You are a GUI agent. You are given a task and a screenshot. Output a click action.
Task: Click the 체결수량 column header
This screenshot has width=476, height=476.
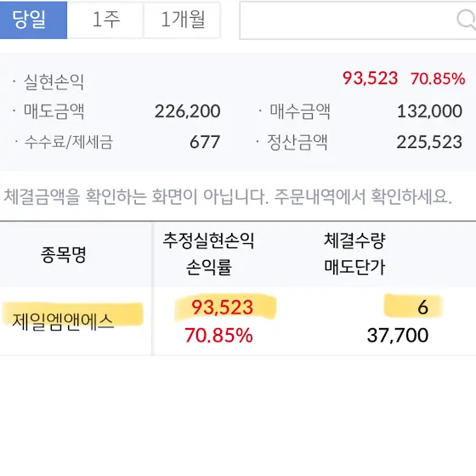click(x=354, y=241)
